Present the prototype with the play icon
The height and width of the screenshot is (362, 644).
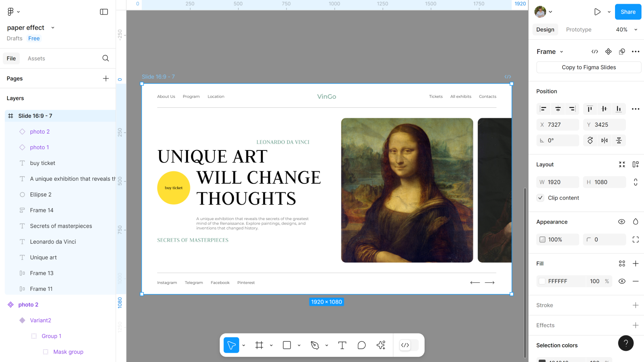point(597,12)
